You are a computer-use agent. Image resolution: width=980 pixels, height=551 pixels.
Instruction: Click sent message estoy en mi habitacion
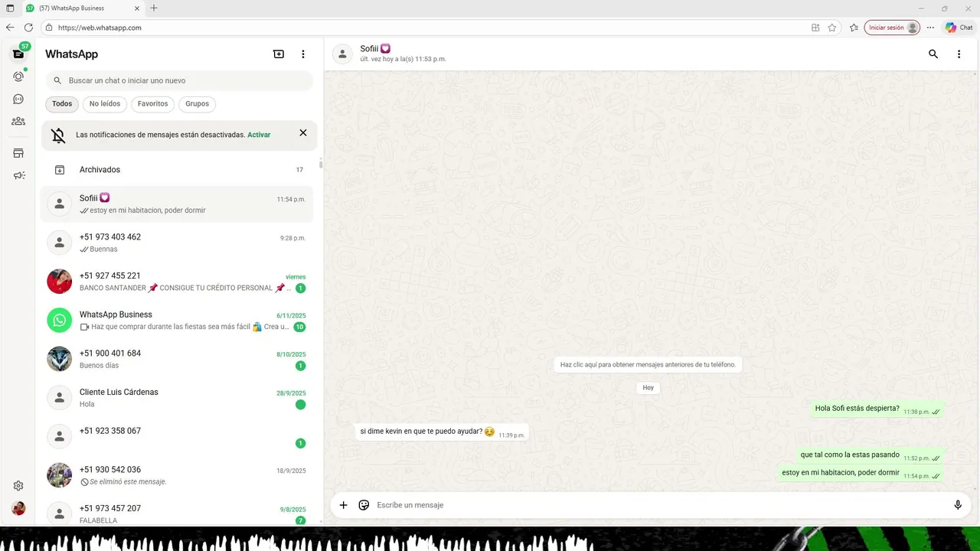[861, 474]
